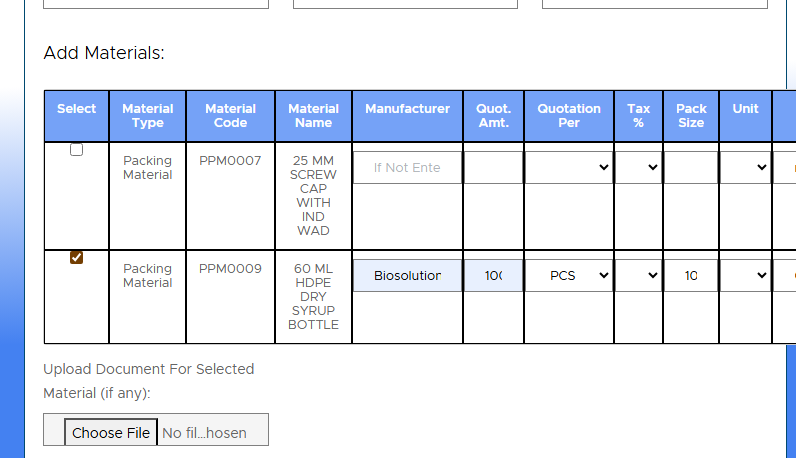Click the Choose File button

pos(111,433)
